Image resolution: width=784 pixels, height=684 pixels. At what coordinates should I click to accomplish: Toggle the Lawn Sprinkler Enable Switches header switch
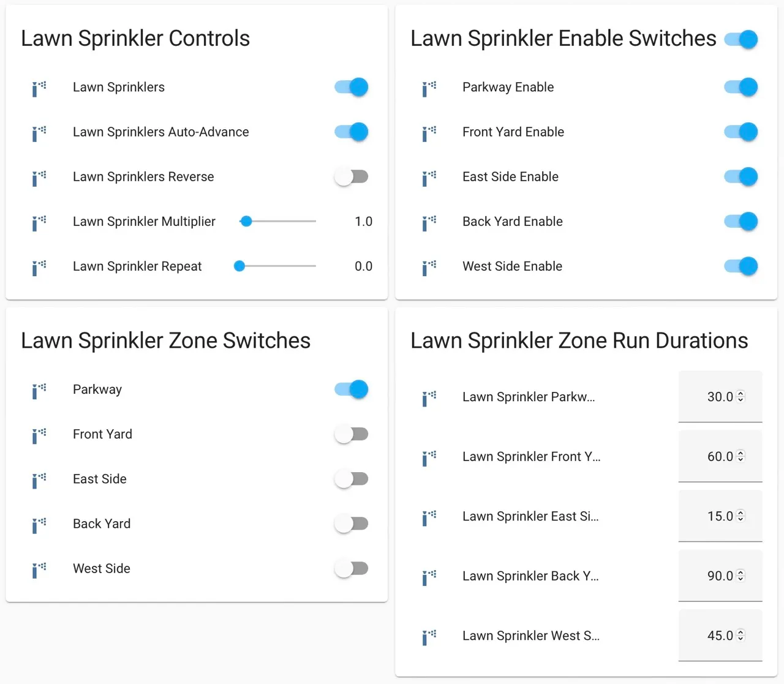pos(741,39)
